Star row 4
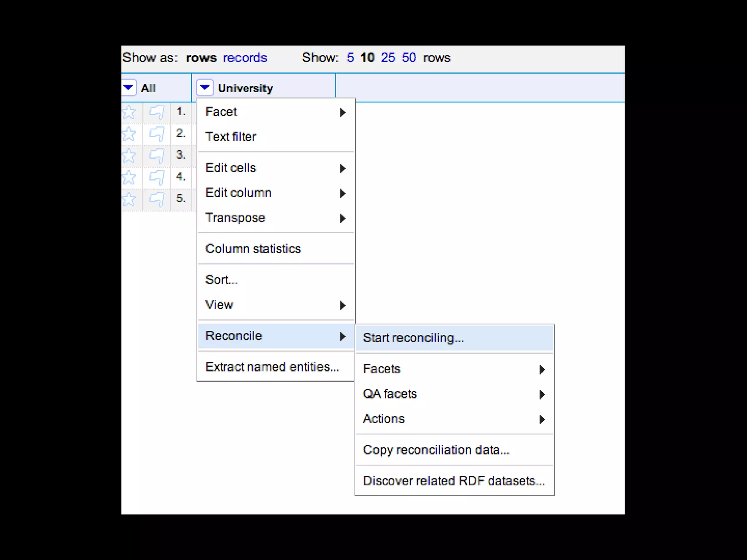This screenshot has width=747, height=560. pyautogui.click(x=129, y=178)
